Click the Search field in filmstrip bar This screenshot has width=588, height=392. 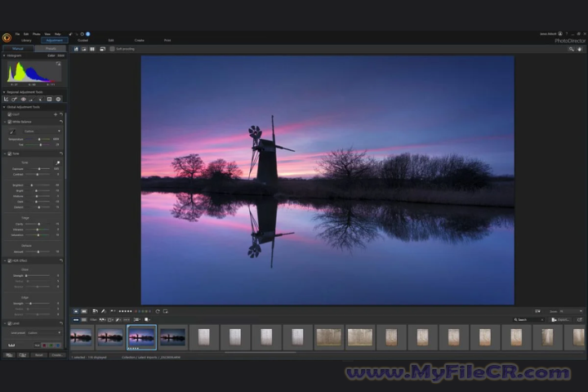[529, 319]
